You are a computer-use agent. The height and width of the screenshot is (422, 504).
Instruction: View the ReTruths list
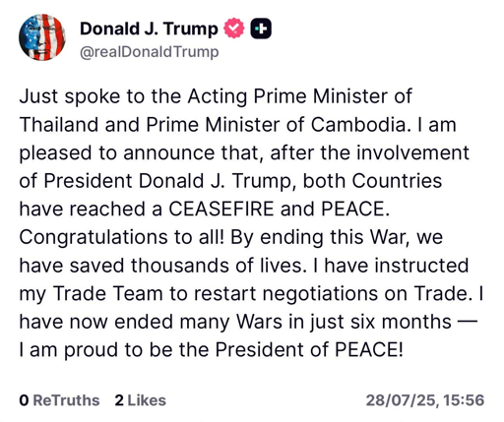[59, 400]
